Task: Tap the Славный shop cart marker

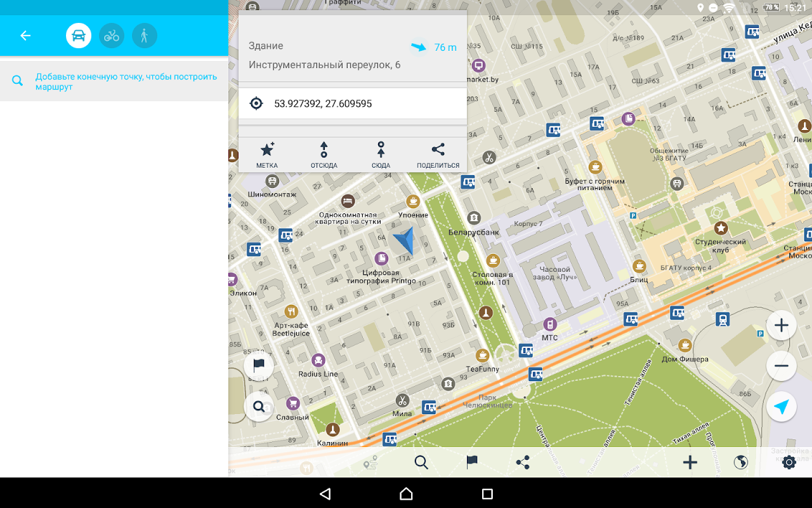Action: (x=293, y=403)
